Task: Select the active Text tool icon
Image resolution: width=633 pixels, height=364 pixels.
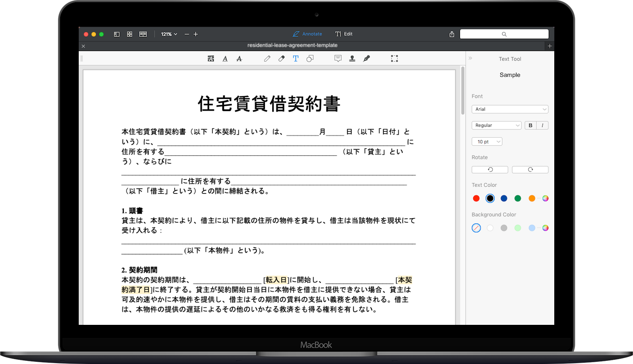Action: [x=296, y=58]
